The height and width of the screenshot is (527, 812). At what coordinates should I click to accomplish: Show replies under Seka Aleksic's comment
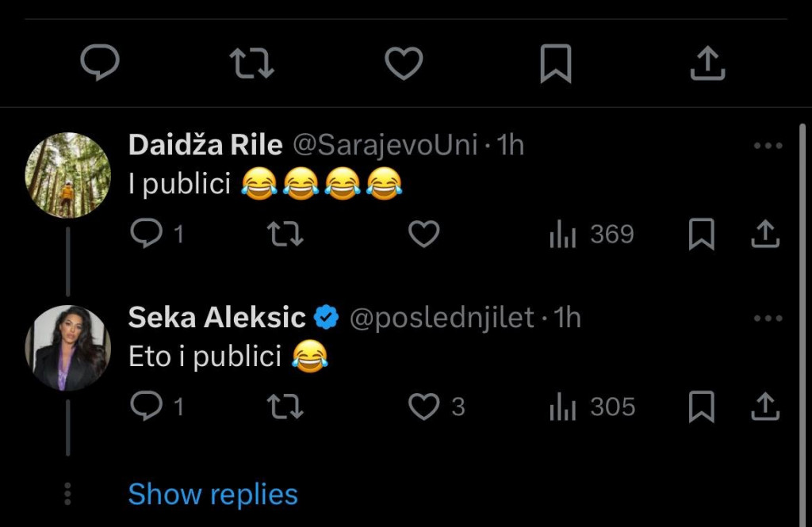213,493
